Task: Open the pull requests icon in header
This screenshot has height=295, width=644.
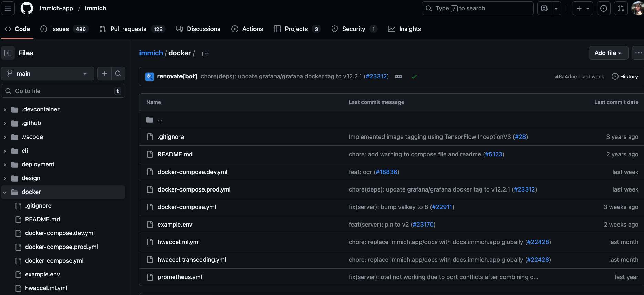Action: pos(621,8)
